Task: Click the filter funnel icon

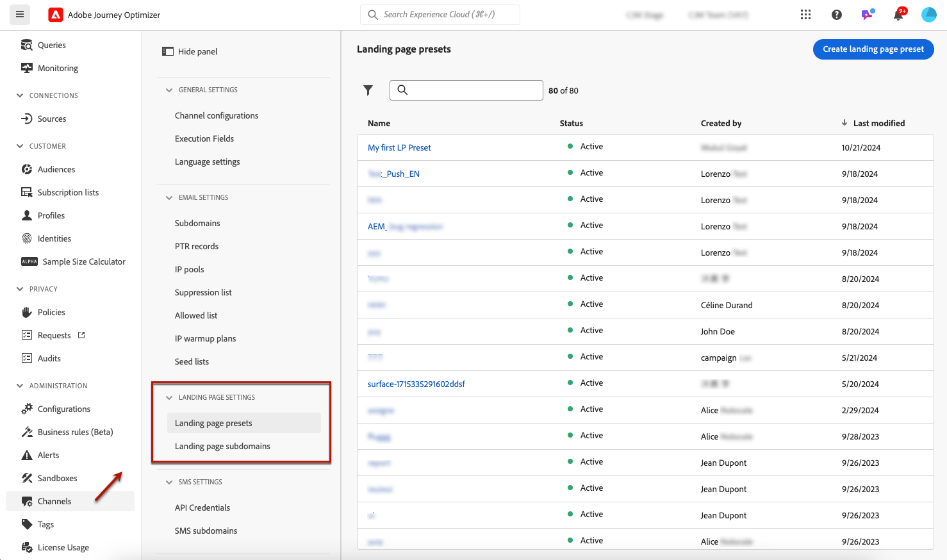Action: [368, 90]
